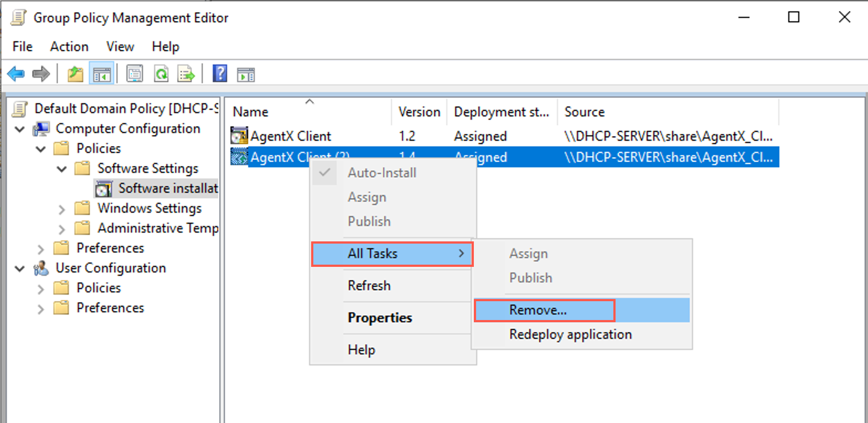Image resolution: width=868 pixels, height=423 pixels.
Task: Open the Action menu in menu bar
Action: tap(69, 47)
